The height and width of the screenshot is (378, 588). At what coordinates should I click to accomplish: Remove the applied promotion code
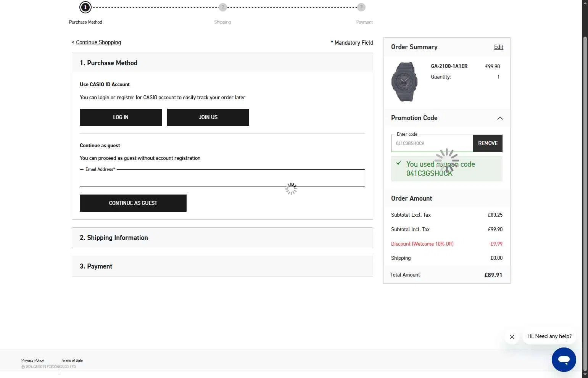pyautogui.click(x=488, y=143)
